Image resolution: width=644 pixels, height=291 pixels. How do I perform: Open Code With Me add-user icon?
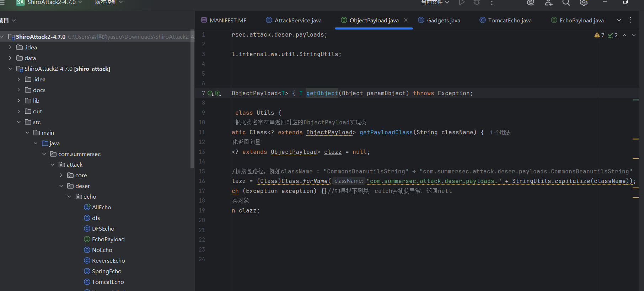(x=549, y=2)
